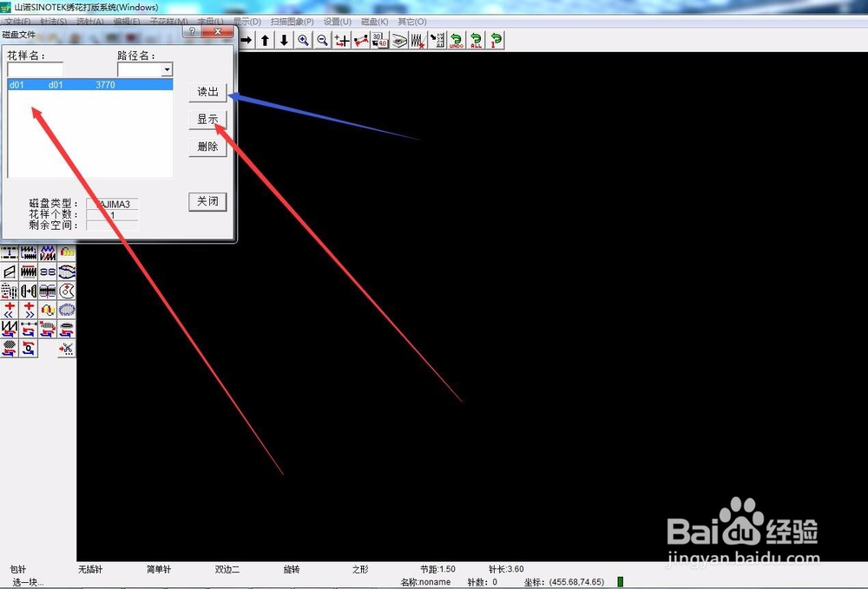Click the 坐标 coordinates readout
868x589 pixels.
tap(564, 582)
